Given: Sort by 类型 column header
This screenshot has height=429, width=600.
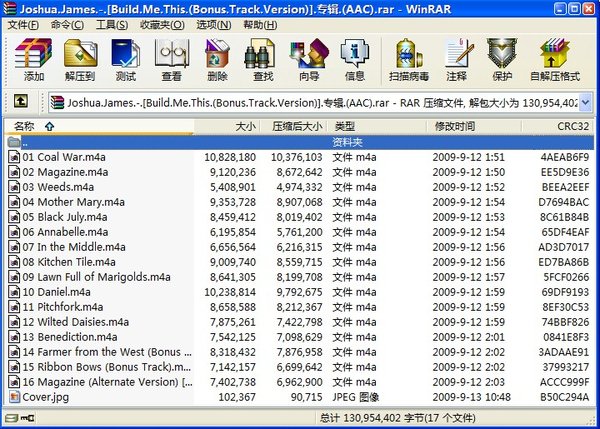Looking at the screenshot, I should (378, 126).
